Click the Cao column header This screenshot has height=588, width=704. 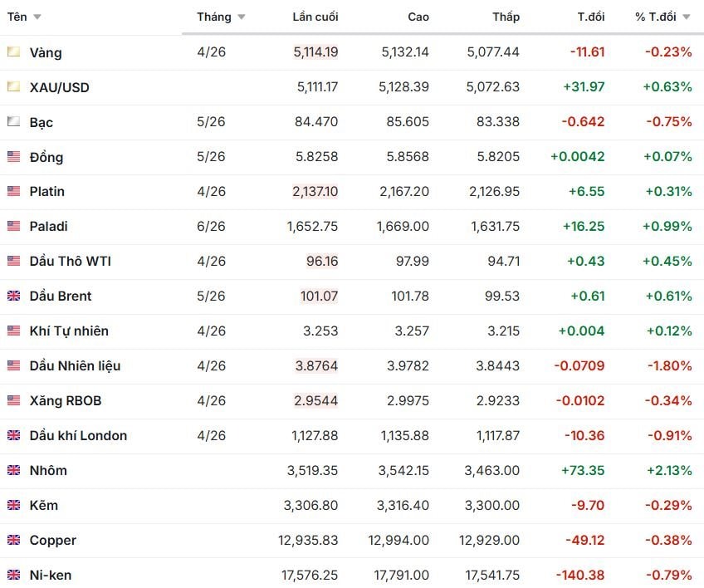coord(418,17)
